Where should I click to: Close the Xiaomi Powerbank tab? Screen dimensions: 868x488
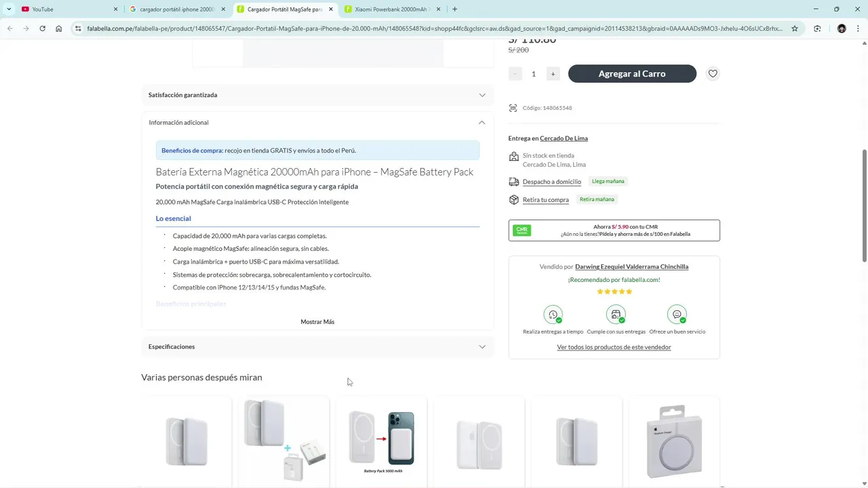[x=439, y=9]
